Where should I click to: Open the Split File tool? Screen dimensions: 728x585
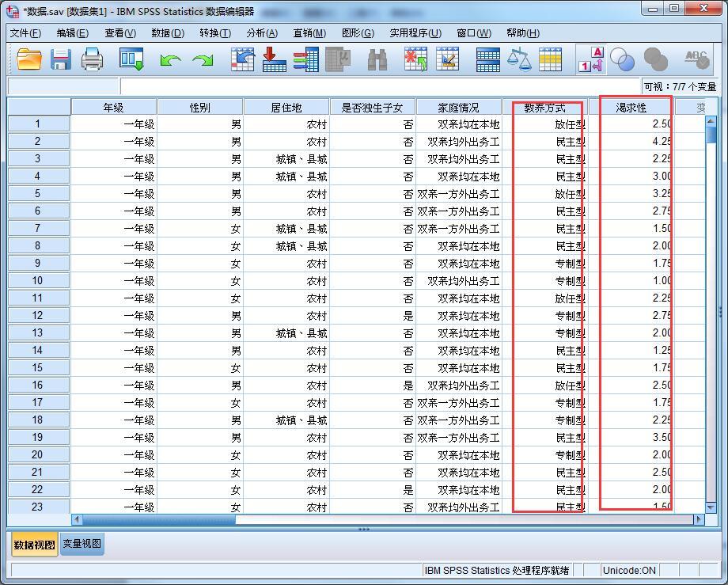(x=487, y=59)
